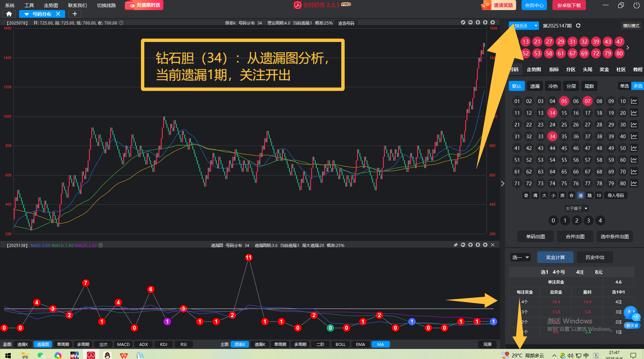Image resolution: width=644 pixels, height=359 pixels.
Task: Toggle the 偶 even filter
Action: click(x=535, y=195)
